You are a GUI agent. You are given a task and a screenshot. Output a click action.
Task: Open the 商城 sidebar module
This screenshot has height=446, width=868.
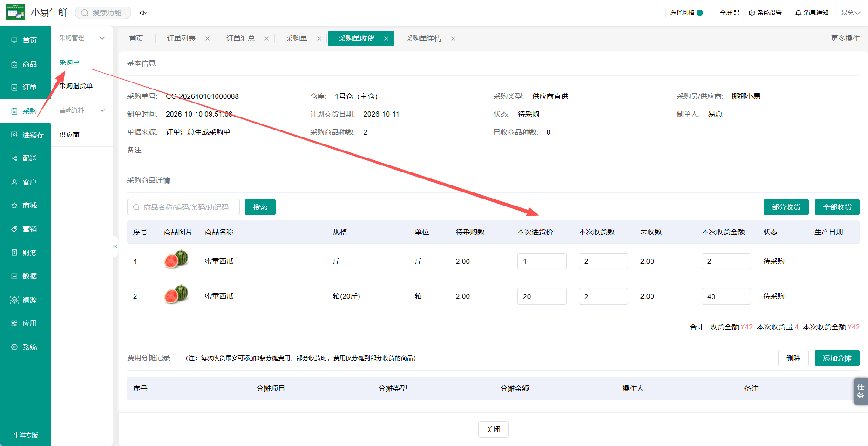26,205
